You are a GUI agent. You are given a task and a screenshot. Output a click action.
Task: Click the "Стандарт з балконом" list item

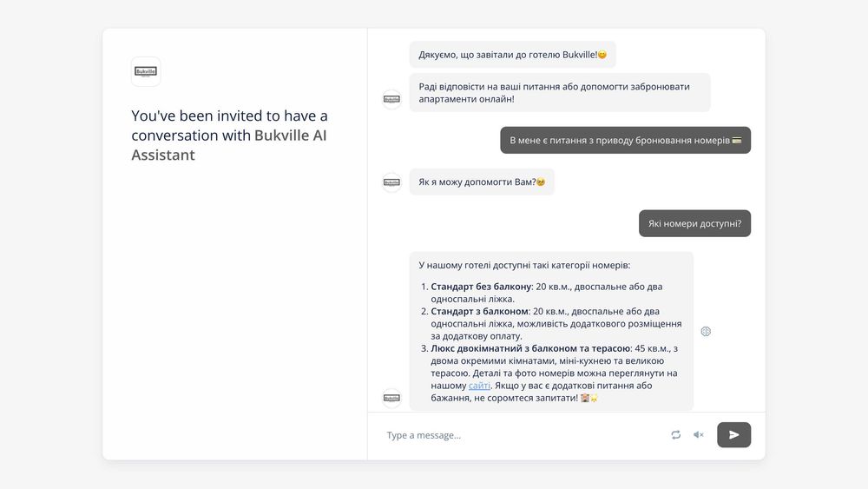click(x=480, y=311)
